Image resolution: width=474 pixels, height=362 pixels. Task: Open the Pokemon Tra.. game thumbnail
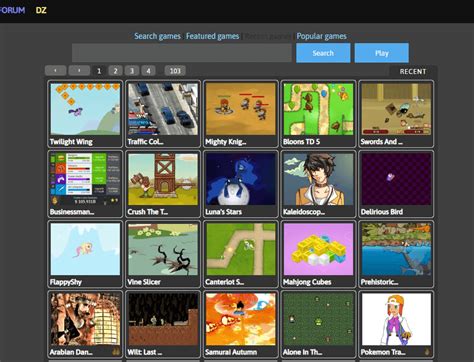point(396,319)
